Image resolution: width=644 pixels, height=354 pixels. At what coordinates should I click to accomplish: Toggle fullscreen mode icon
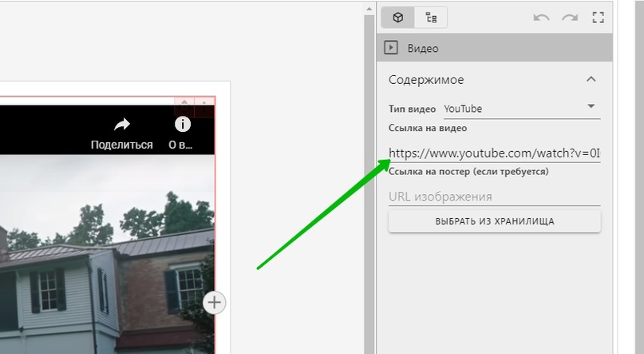[598, 18]
